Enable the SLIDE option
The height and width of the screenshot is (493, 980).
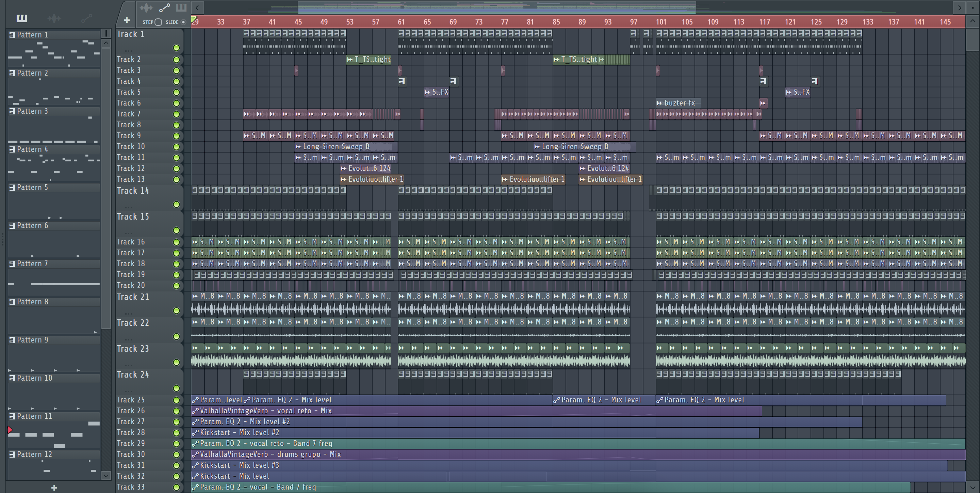point(183,22)
